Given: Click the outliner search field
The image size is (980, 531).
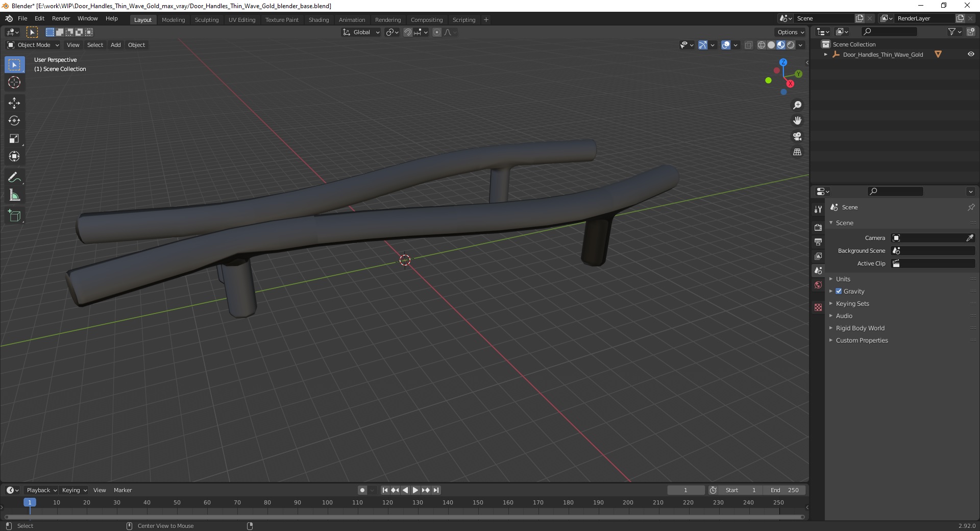Looking at the screenshot, I should (x=888, y=32).
